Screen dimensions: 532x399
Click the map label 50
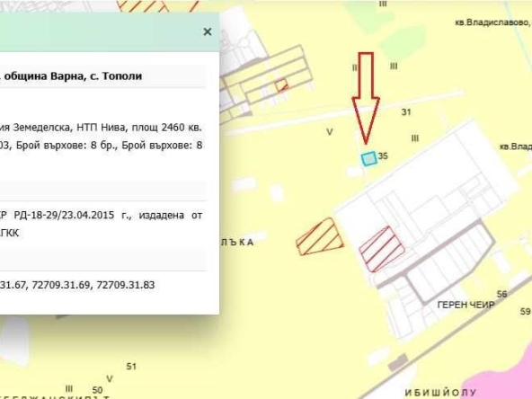(x=97, y=390)
